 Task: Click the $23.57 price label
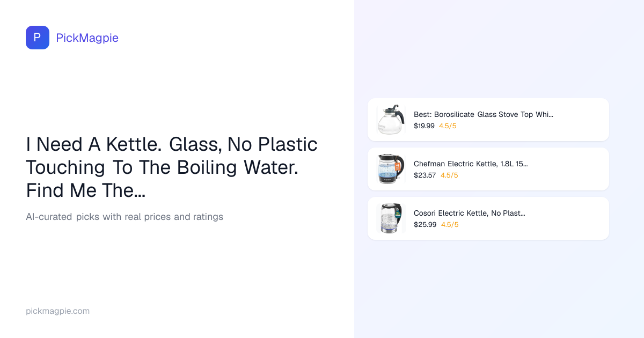425,175
